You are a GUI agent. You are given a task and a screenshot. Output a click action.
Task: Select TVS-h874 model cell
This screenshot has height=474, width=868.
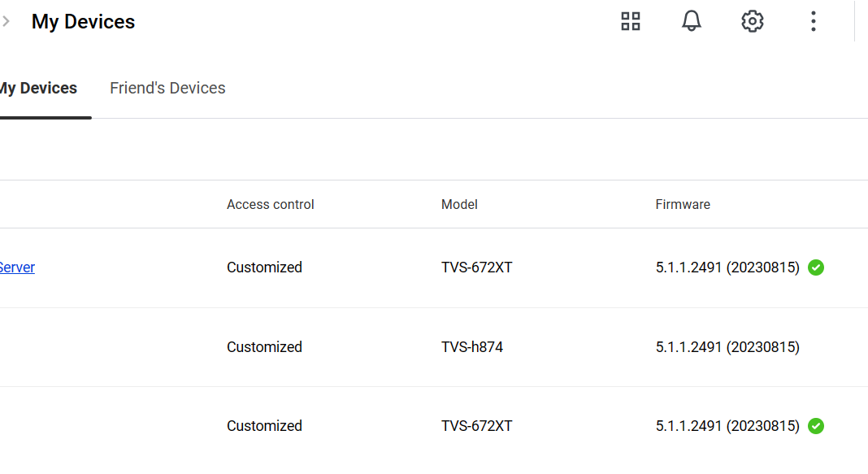pos(472,347)
